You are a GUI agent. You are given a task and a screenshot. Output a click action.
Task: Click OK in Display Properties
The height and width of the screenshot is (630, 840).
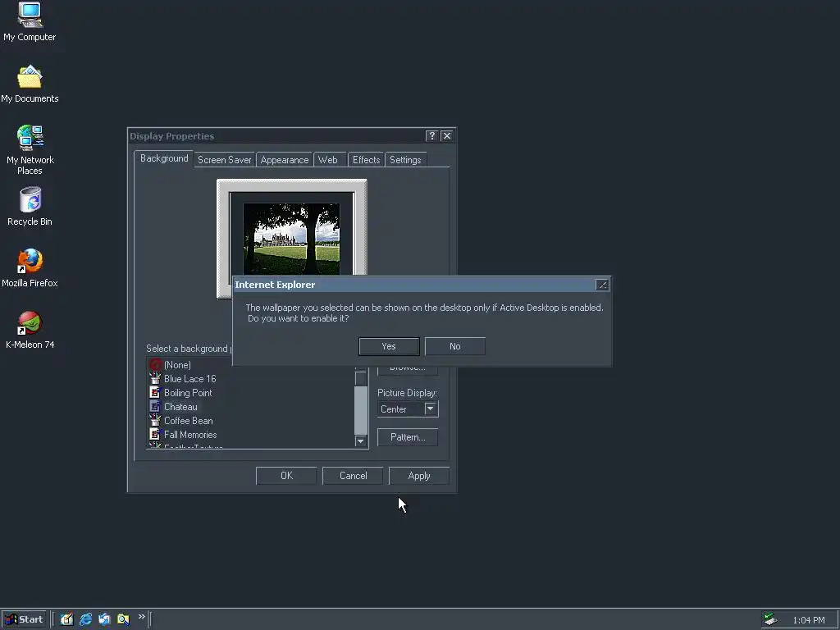(x=286, y=476)
